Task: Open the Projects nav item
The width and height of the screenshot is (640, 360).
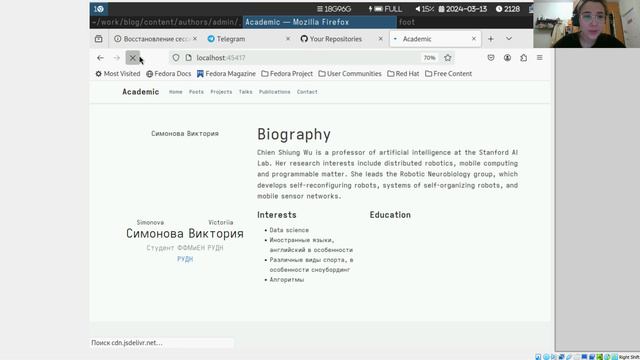Action: coord(221,92)
